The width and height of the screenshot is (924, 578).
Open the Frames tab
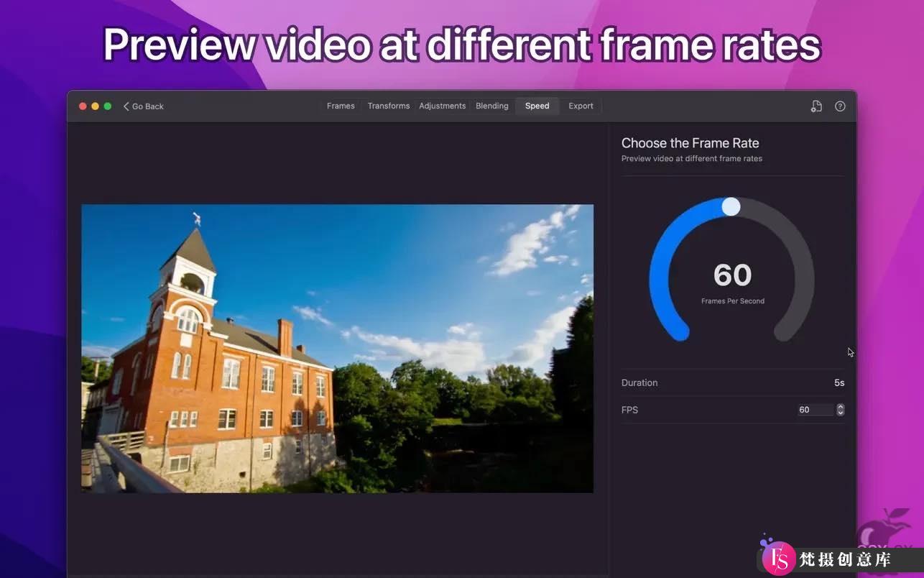tap(341, 106)
